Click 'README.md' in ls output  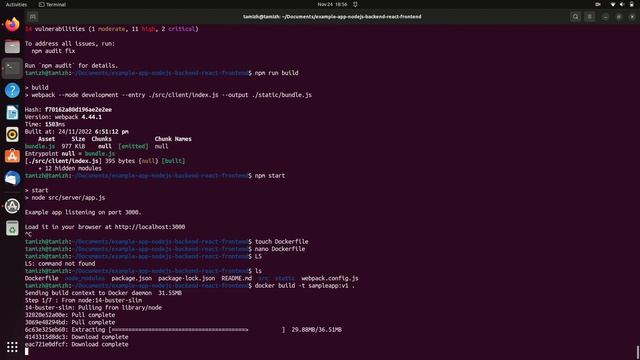pyautogui.click(x=237, y=278)
